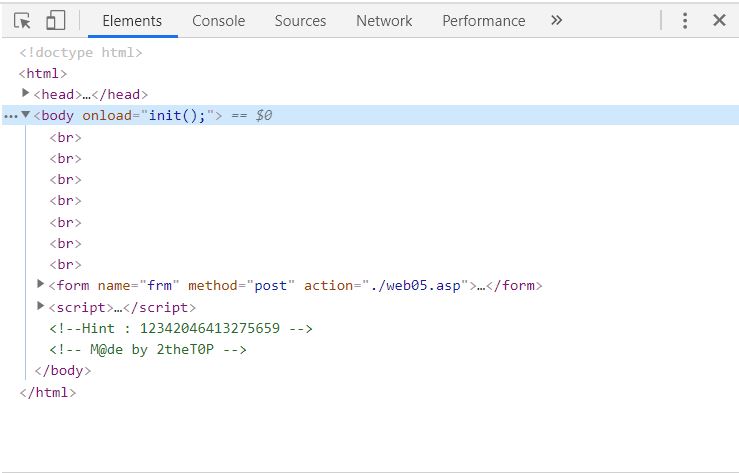Open the Sources tab
739x473 pixels.
pyautogui.click(x=300, y=21)
